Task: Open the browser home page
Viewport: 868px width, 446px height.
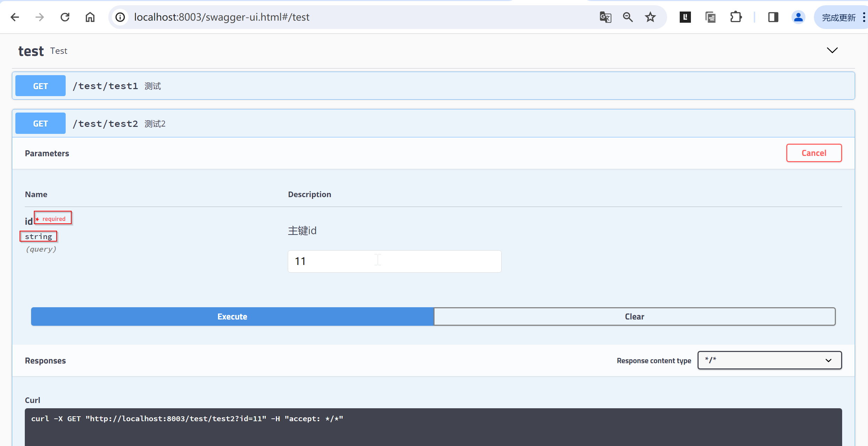Action: 90,17
